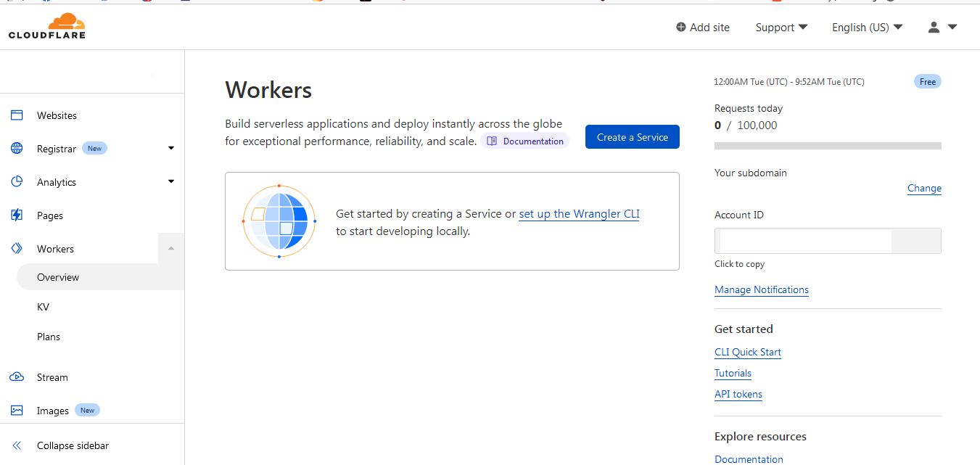Open the KV sidebar item

click(x=43, y=307)
